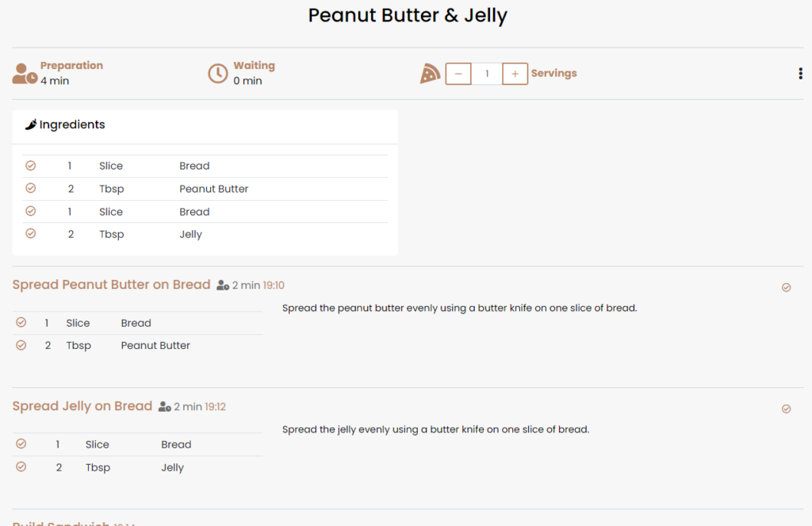Open the three-dot recipe options menu
The height and width of the screenshot is (526, 812).
click(x=800, y=74)
